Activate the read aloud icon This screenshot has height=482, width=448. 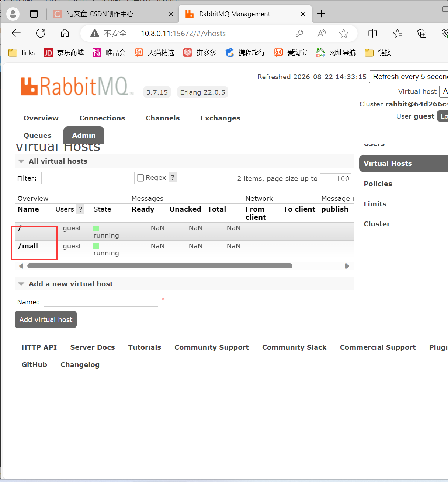(322, 34)
